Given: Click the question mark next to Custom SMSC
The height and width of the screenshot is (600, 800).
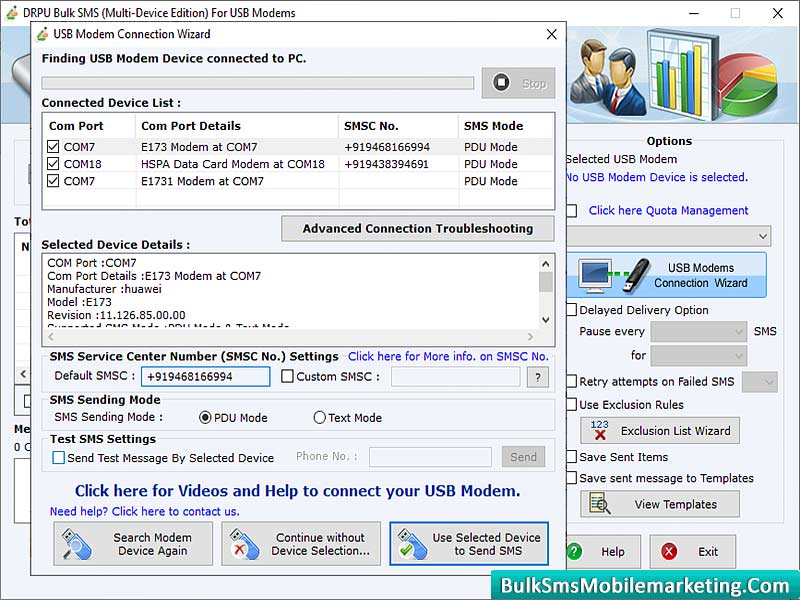Looking at the screenshot, I should pyautogui.click(x=537, y=377).
